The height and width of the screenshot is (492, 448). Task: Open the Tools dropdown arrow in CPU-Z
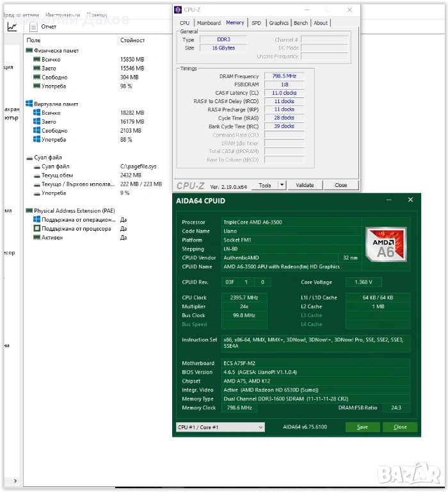point(282,185)
